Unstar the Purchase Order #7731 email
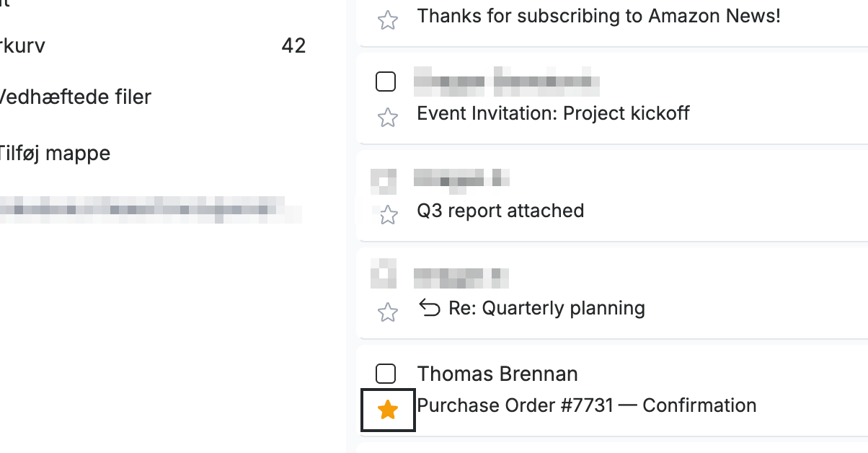The image size is (868, 453). click(388, 410)
